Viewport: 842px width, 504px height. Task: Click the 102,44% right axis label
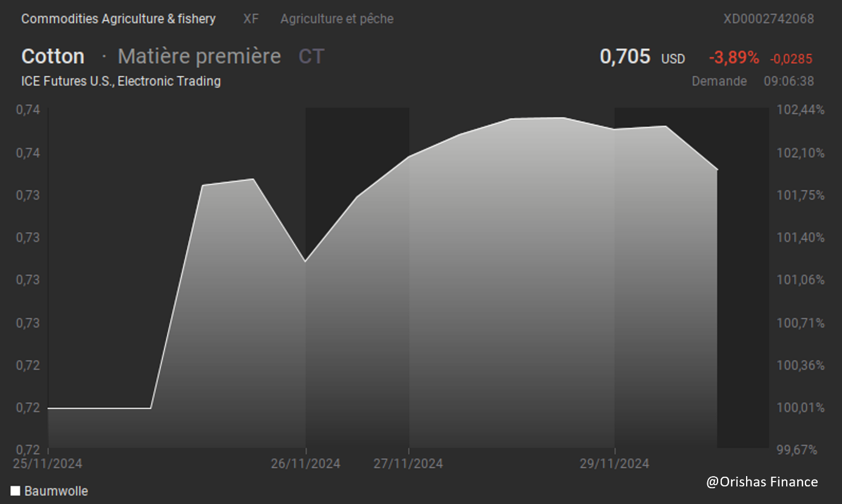coord(801,110)
